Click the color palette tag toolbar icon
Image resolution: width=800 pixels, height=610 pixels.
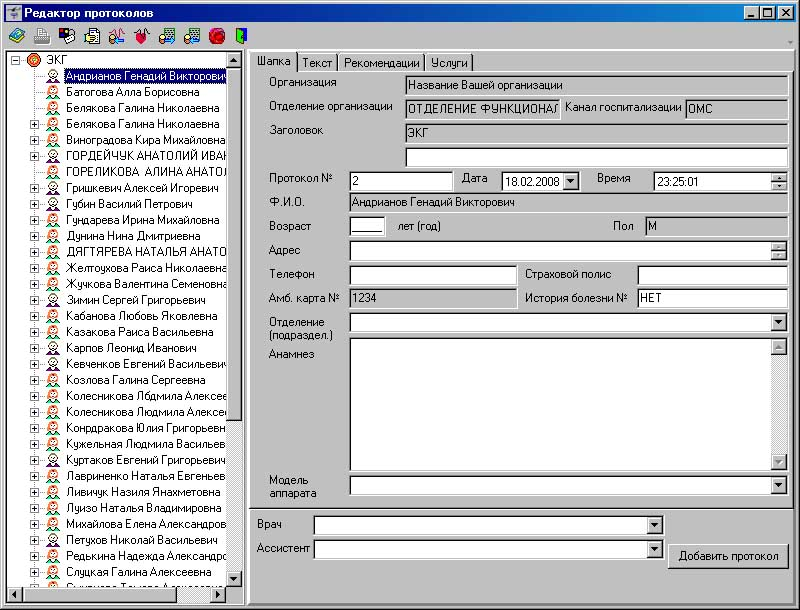67,36
